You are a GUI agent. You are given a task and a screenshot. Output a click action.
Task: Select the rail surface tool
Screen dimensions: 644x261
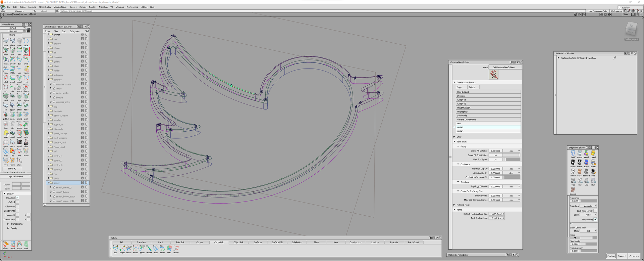(x=6, y=106)
